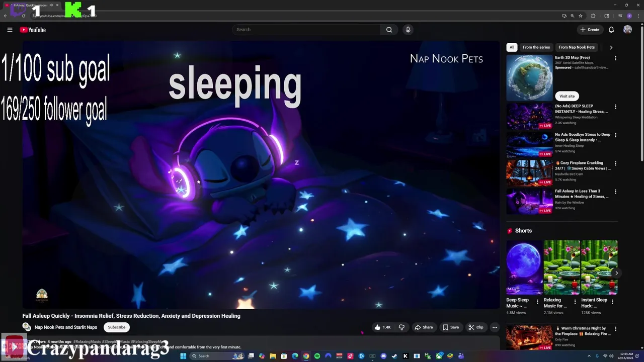Click the Clip button
The width and height of the screenshot is (644, 362).
476,327
